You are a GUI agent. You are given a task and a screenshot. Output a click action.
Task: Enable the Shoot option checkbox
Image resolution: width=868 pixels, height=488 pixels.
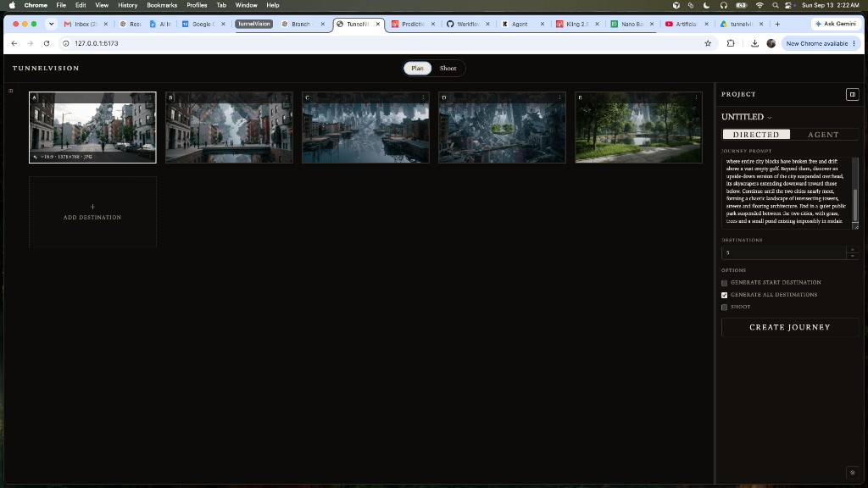click(x=724, y=307)
